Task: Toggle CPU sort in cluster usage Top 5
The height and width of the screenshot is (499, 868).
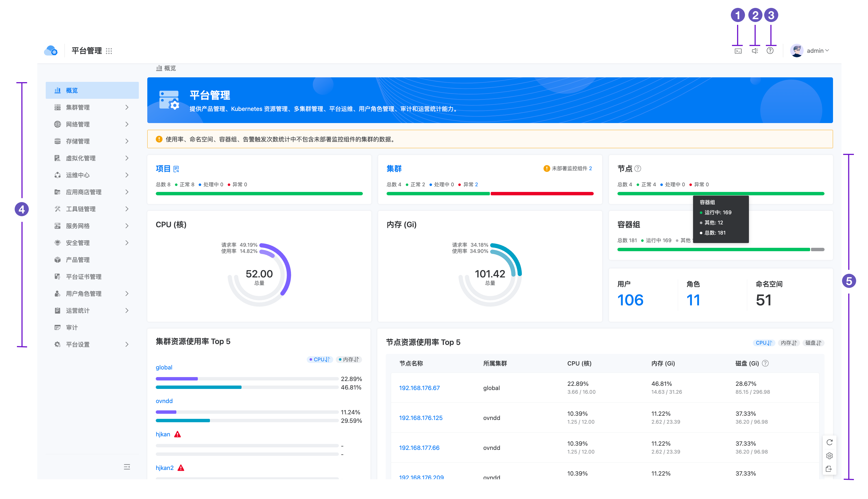Action: pyautogui.click(x=320, y=360)
